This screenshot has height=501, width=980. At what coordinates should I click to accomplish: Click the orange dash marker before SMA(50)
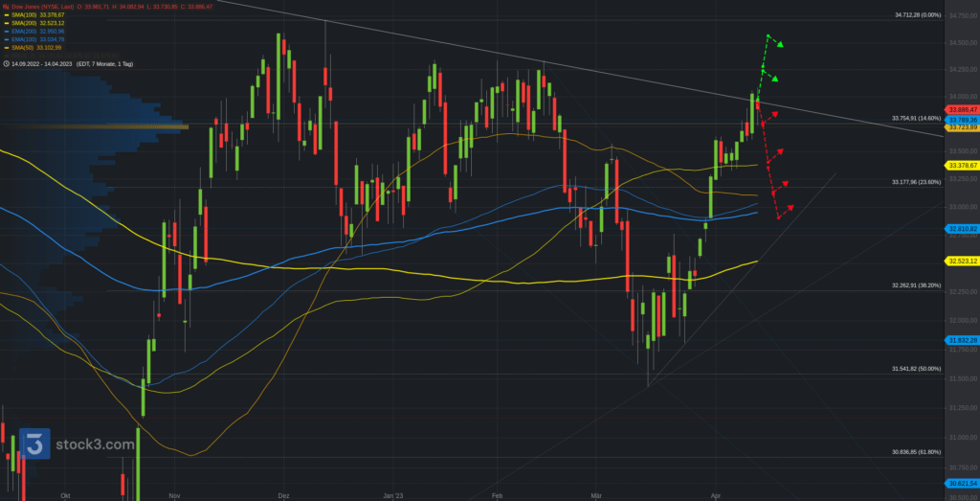[x=6, y=48]
